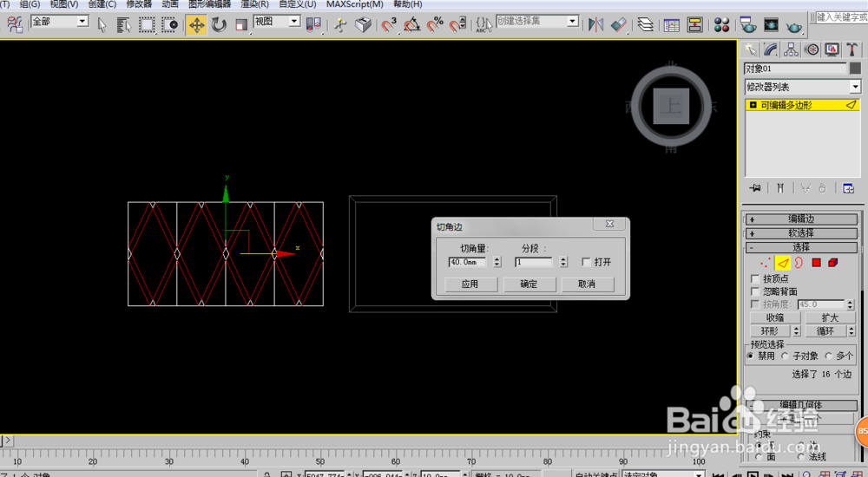Open Rendered Frame Window icon
This screenshot has height=477, width=868.
tap(771, 25)
